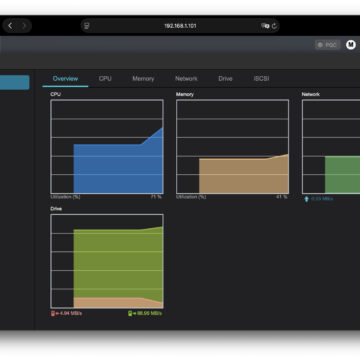
Task: Click the green drive write MB/s value
Action: pyautogui.click(x=150, y=313)
